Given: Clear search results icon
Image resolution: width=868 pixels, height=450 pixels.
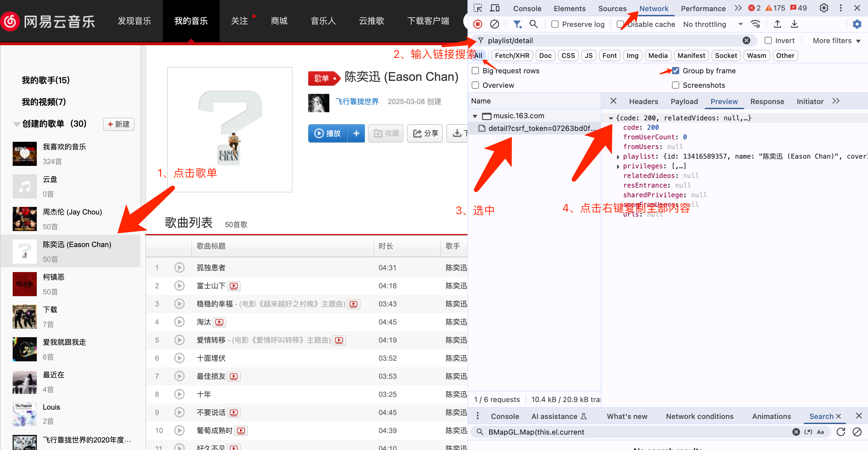Looking at the screenshot, I should [x=857, y=432].
